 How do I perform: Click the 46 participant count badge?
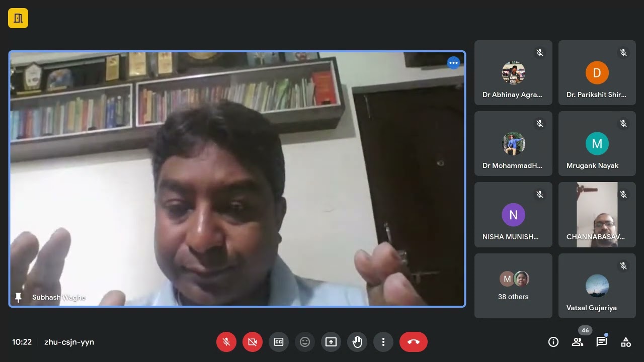pos(585,330)
